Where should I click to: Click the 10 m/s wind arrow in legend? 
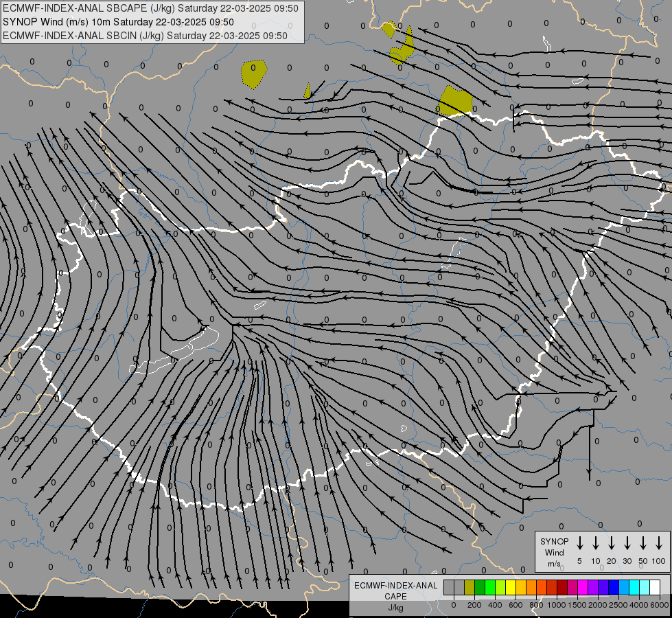pyautogui.click(x=596, y=543)
